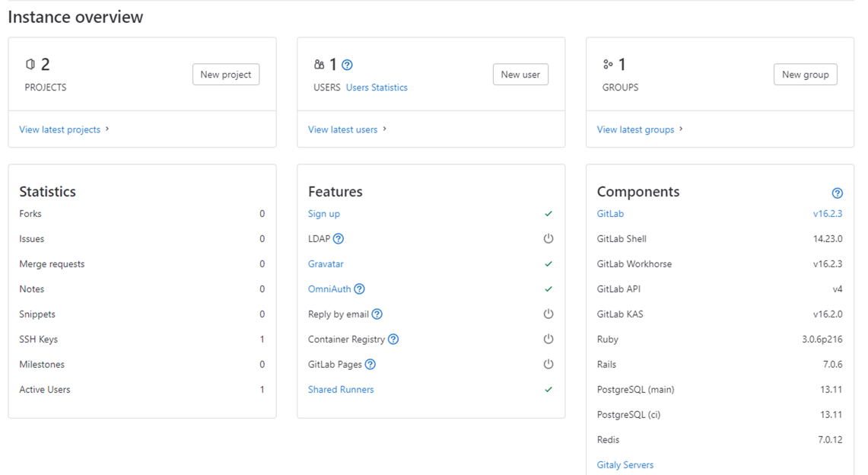Open the LDAP help question icon

(x=339, y=238)
